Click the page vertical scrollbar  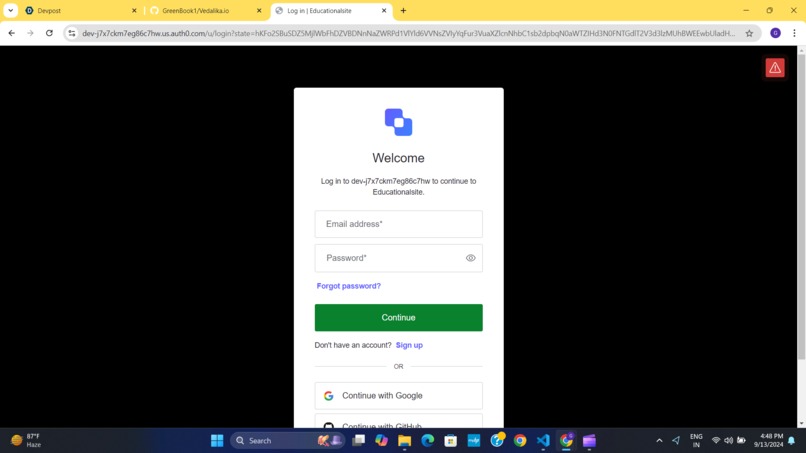(801, 206)
